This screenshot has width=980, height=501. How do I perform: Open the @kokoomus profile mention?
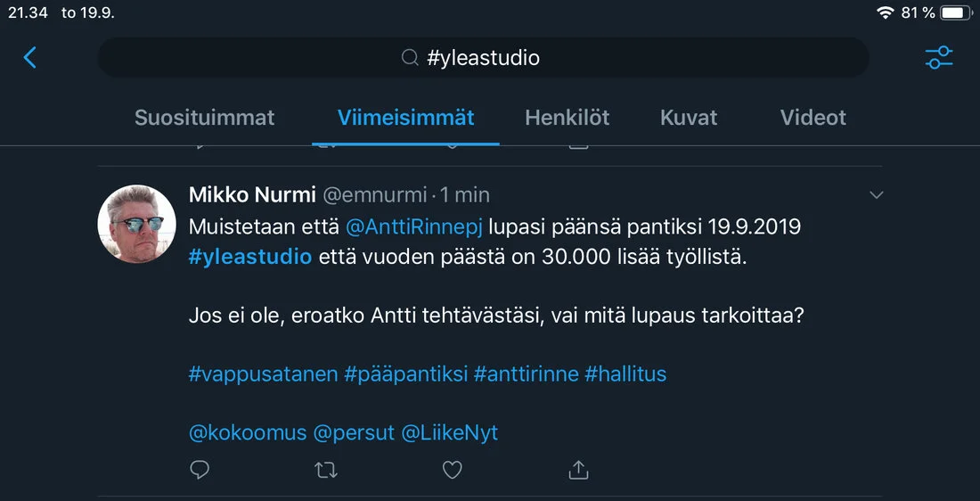tap(248, 433)
